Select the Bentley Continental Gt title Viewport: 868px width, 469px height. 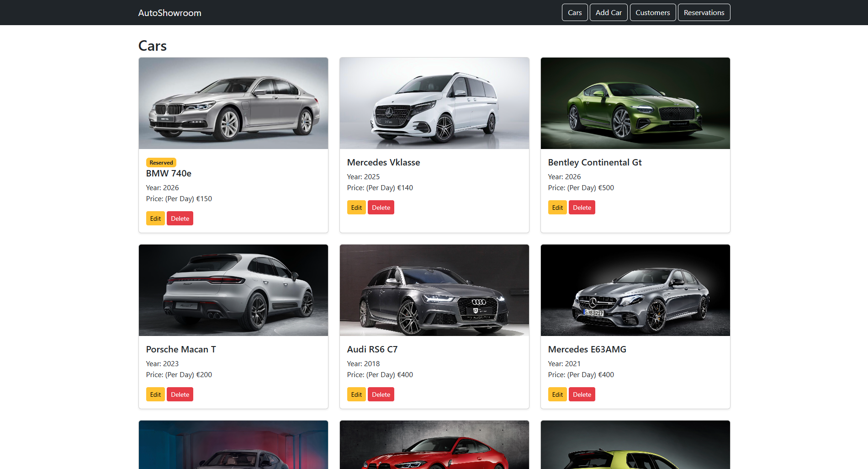pos(595,162)
